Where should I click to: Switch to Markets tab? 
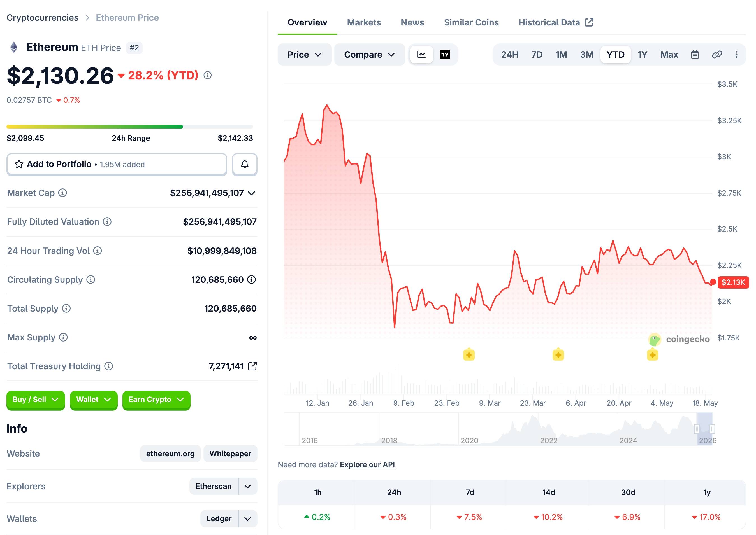tap(364, 22)
